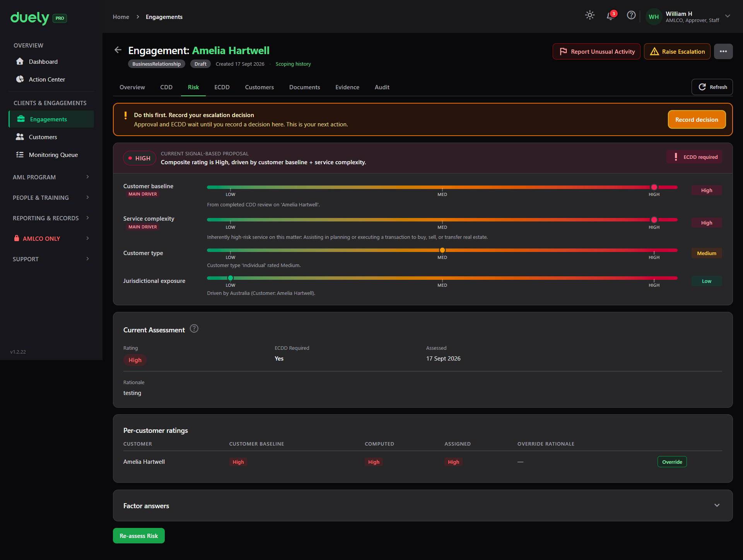Click the AMLCO ONLY lock icon
The width and height of the screenshot is (743, 560).
pos(17,238)
